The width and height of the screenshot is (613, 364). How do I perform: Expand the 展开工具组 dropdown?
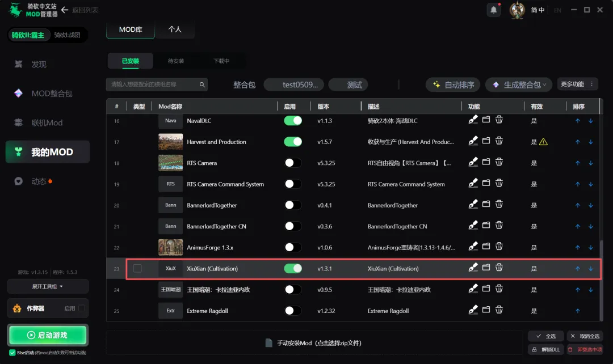click(x=48, y=286)
